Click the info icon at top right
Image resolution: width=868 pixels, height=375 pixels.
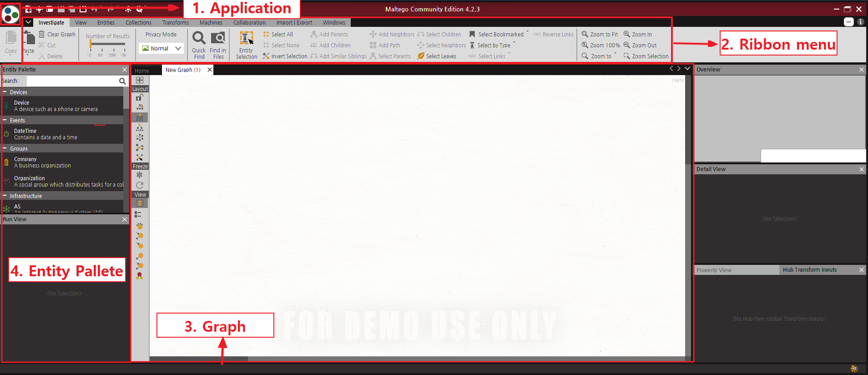click(860, 21)
